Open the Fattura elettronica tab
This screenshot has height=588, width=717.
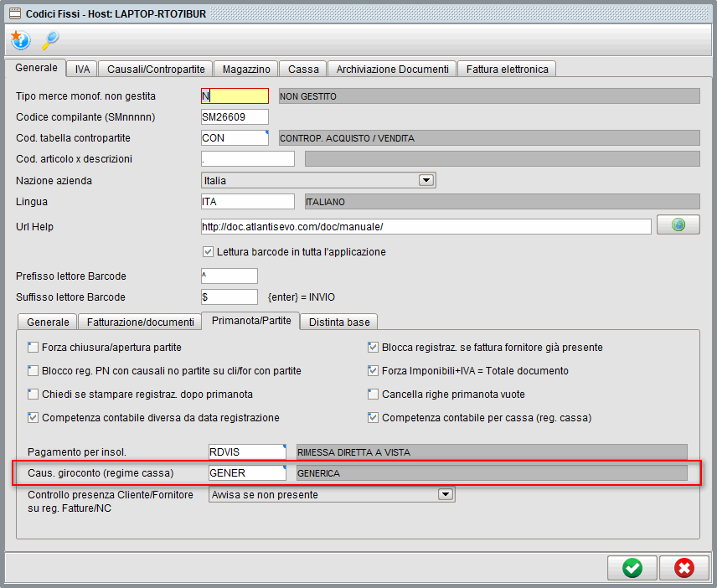tap(507, 69)
